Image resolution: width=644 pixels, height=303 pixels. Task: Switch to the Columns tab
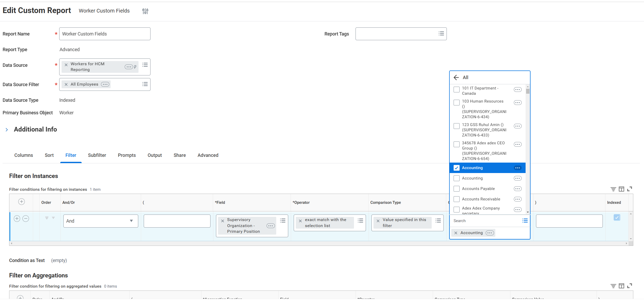tap(23, 155)
